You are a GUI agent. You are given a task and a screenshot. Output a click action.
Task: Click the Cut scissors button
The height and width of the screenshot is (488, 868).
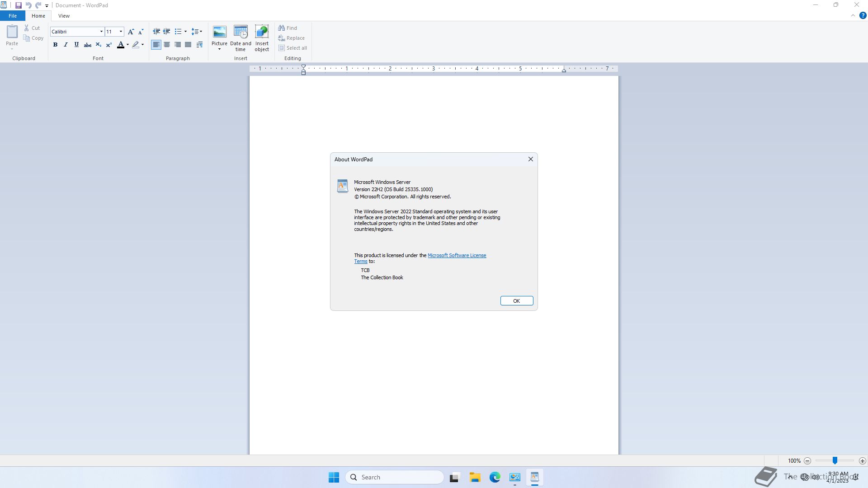32,28
